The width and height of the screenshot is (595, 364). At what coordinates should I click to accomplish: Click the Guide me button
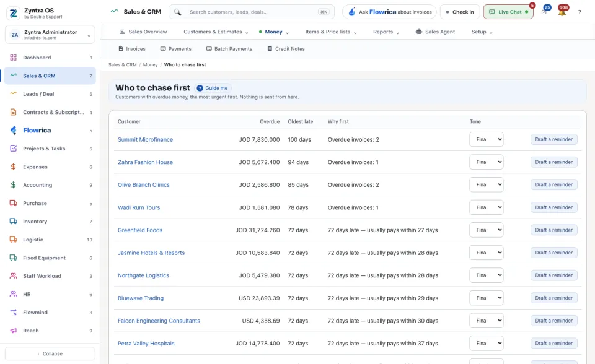pos(213,88)
